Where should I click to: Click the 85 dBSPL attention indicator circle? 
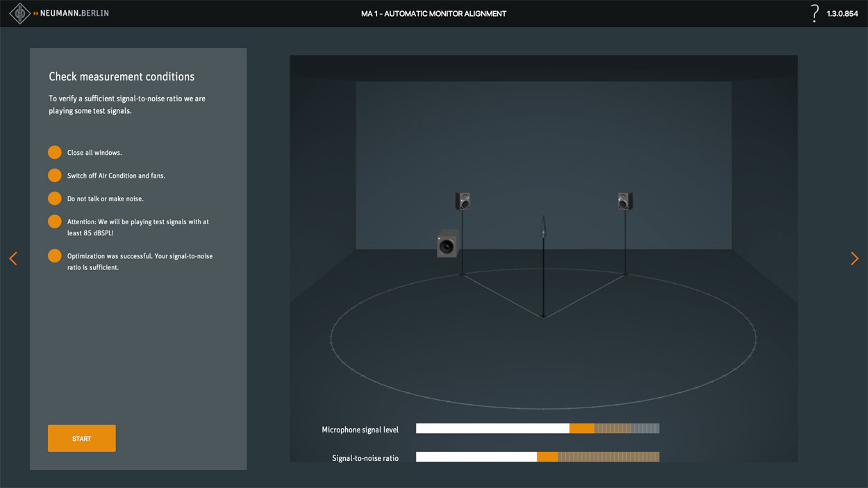[55, 221]
